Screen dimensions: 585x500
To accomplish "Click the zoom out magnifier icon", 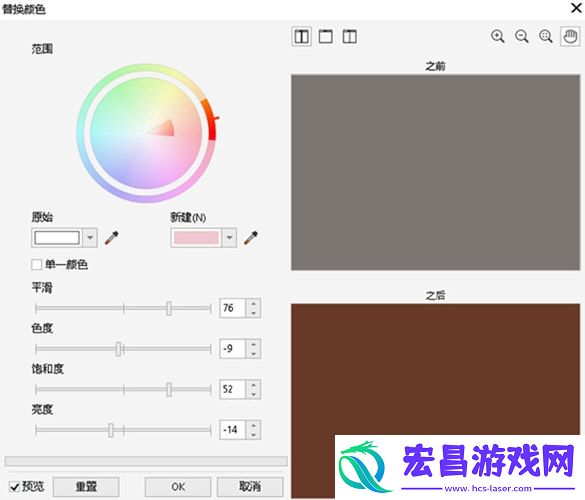I will (x=522, y=37).
